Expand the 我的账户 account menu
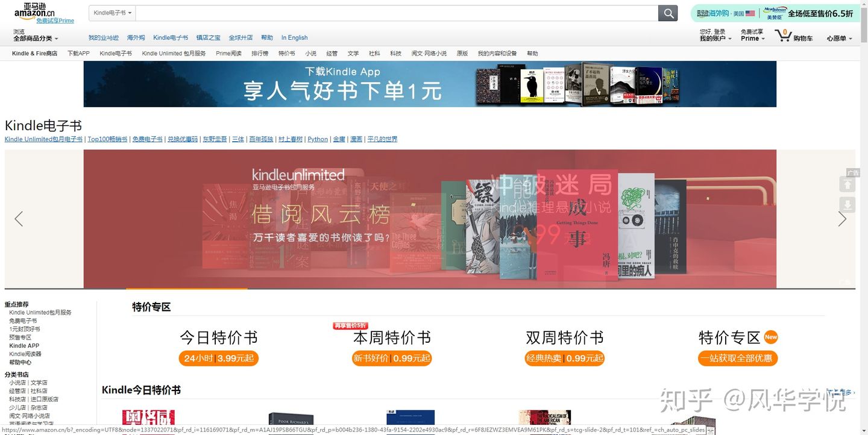This screenshot has height=435, width=868. click(715, 39)
